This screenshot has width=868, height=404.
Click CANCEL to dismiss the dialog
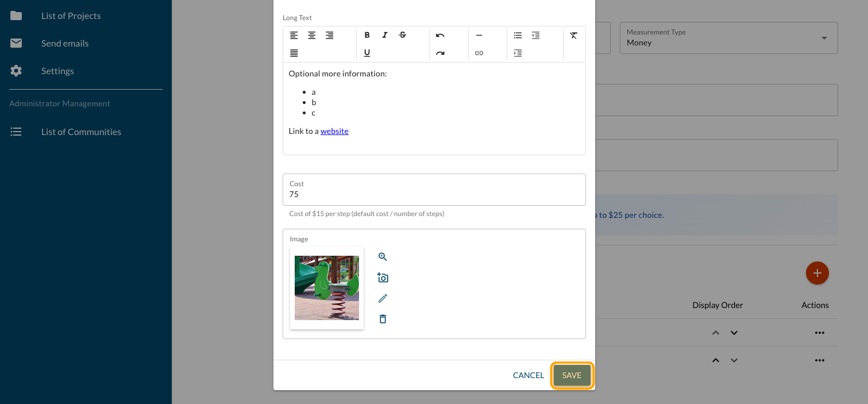528,375
